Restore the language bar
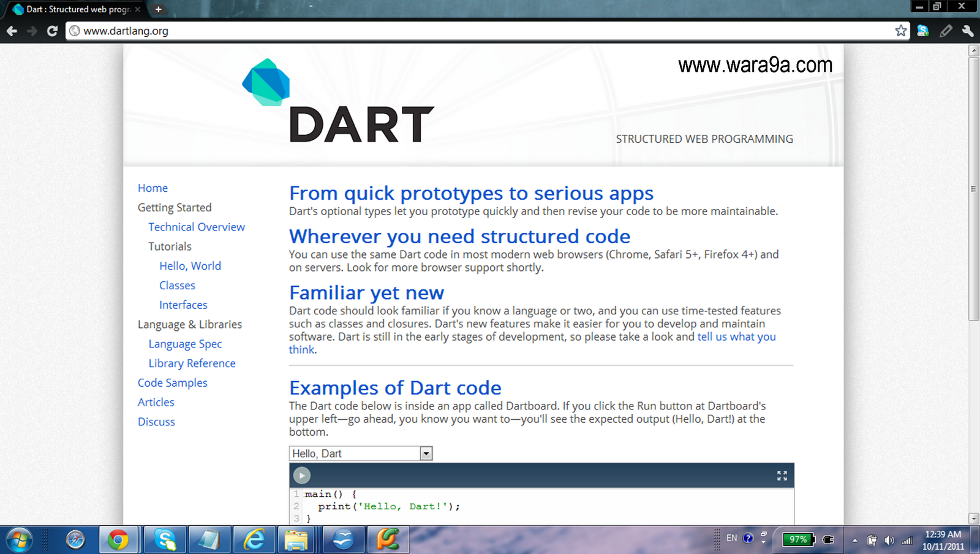This screenshot has height=554, width=980. (x=763, y=534)
